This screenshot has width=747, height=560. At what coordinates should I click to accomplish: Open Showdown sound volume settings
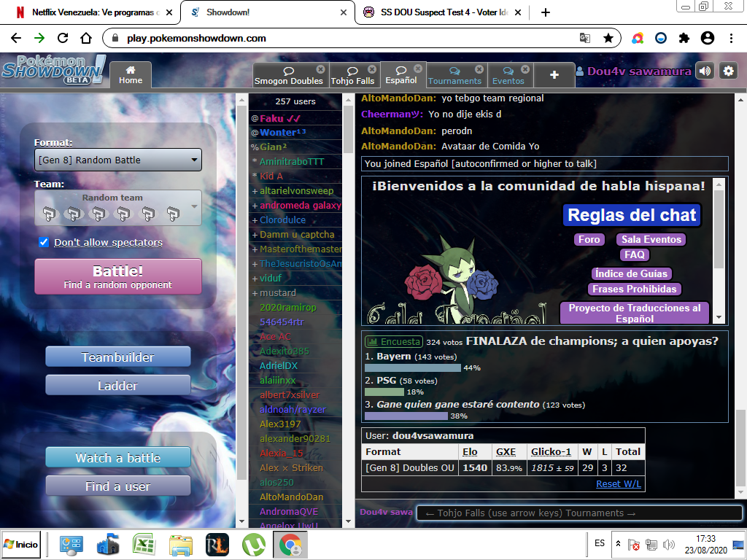click(705, 71)
